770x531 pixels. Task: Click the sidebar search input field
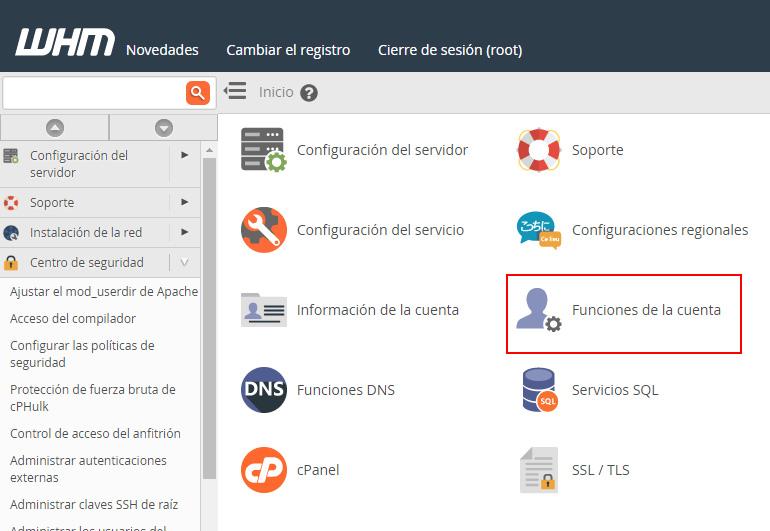point(94,93)
